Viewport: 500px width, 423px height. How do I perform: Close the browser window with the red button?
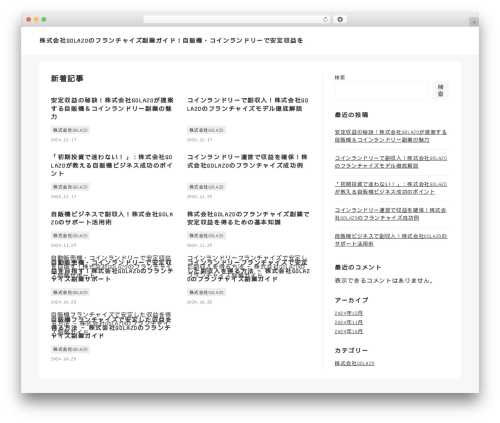point(29,20)
